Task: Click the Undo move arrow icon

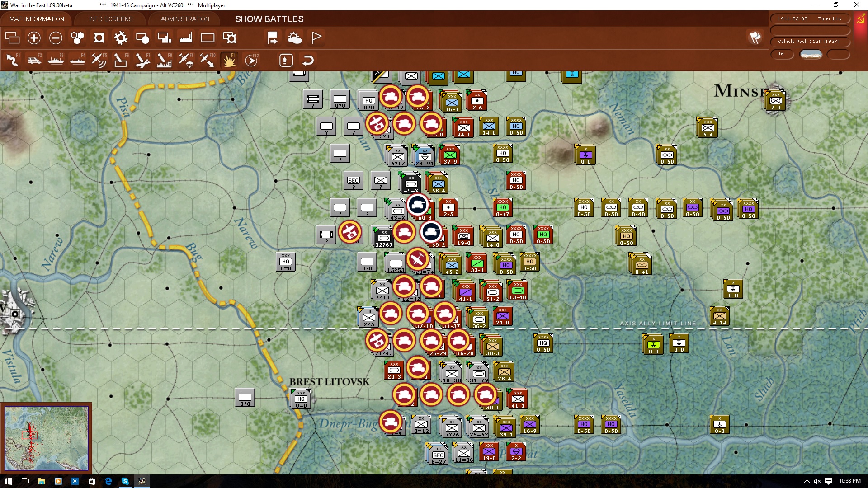Action: [x=308, y=60]
